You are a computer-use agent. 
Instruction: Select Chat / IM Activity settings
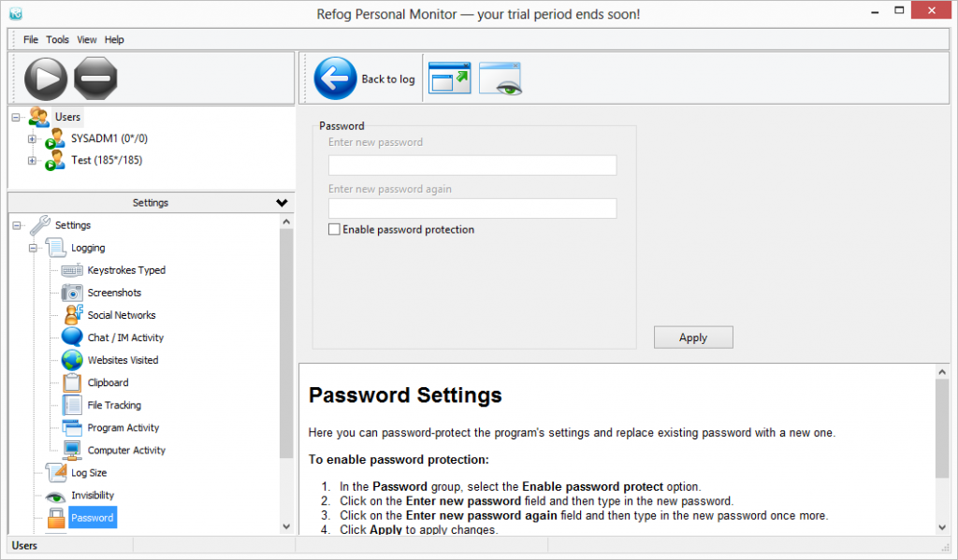point(125,337)
